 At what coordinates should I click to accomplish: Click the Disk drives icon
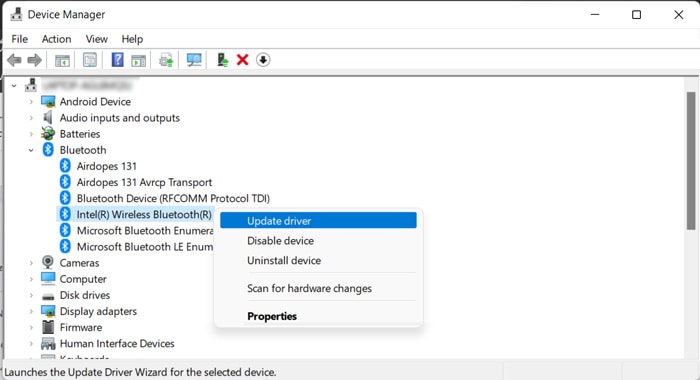(48, 296)
